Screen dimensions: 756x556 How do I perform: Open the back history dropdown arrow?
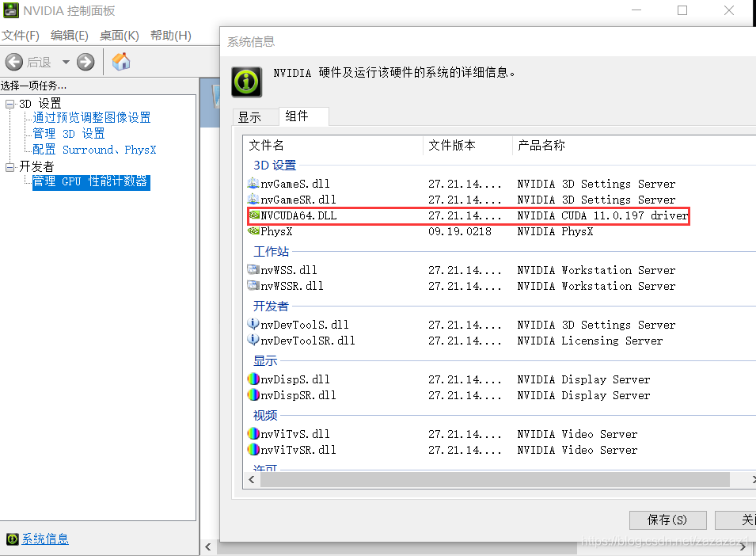[66, 62]
